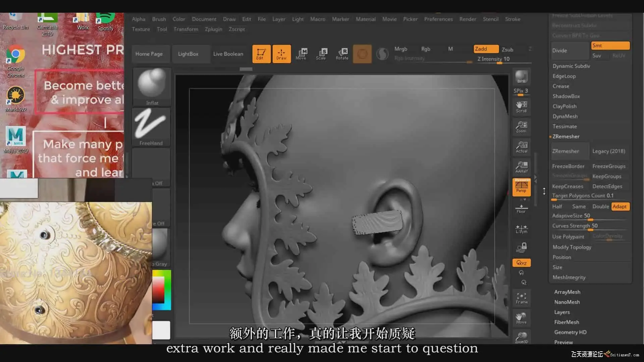Viewport: 644px width, 362px height.
Task: Open the Inflat brush thumbnail
Action: tap(152, 86)
